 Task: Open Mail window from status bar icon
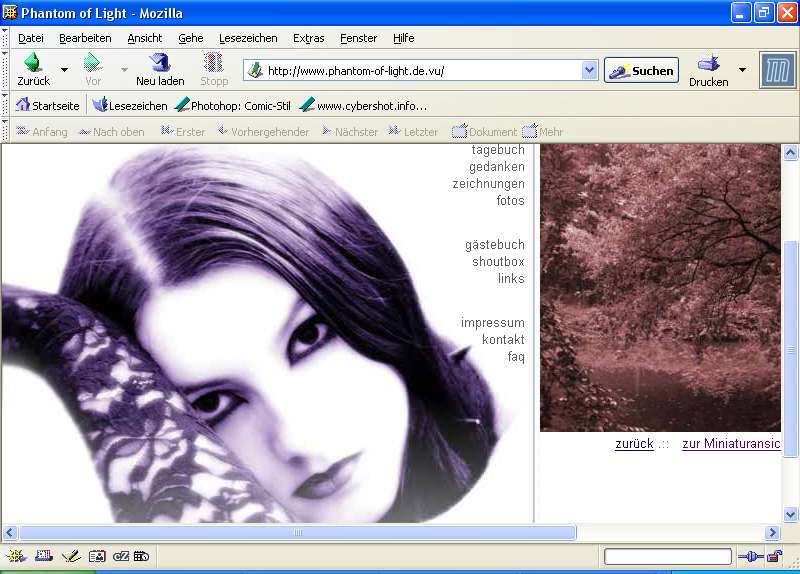[43, 556]
